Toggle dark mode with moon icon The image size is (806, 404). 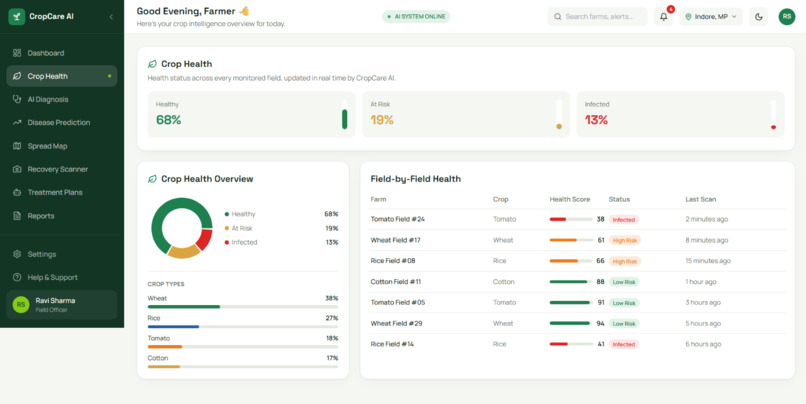click(759, 16)
